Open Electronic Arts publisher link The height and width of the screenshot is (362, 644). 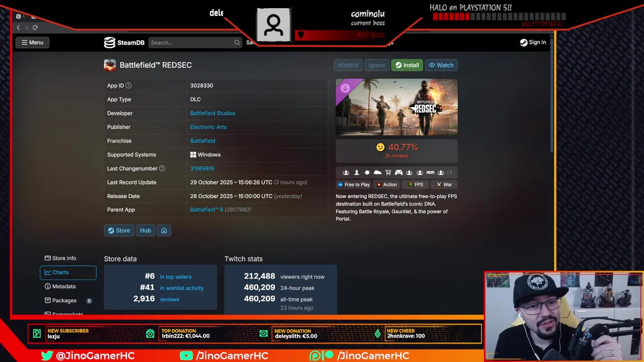point(208,127)
